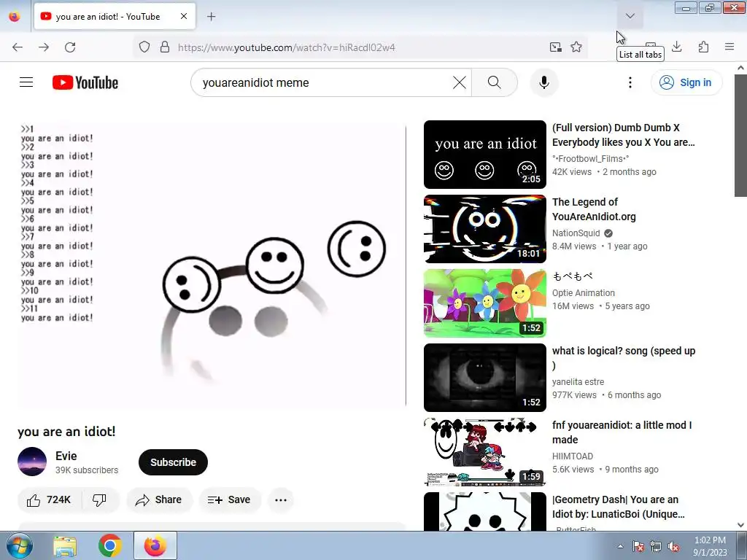Viewport: 747px width, 560px height.
Task: Open HIIMTOAD fnf video thumbnail
Action: tap(485, 451)
